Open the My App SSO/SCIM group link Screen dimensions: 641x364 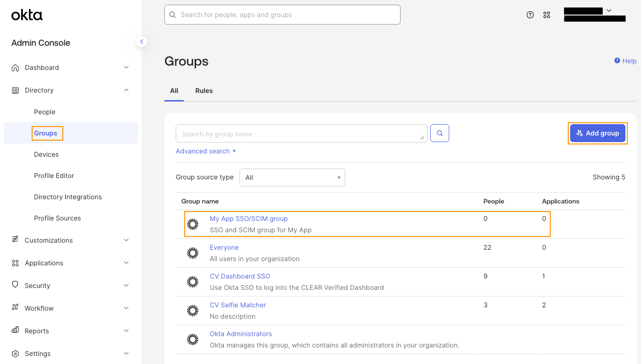(x=248, y=219)
